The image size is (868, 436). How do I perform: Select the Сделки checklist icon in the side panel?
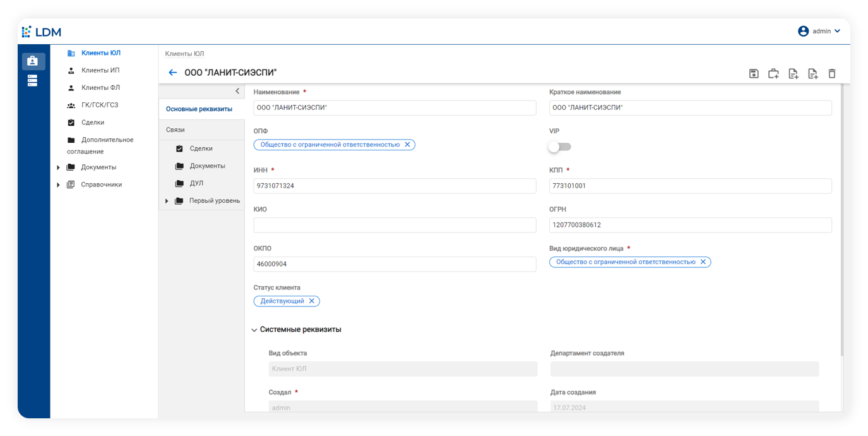[x=179, y=148]
